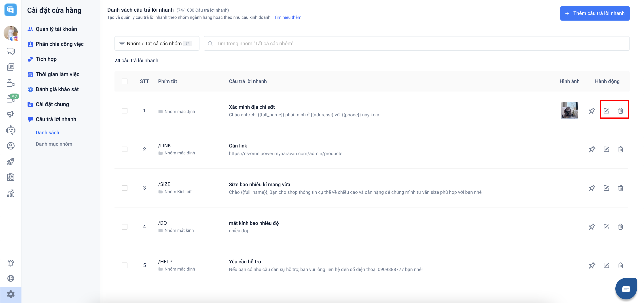Open the chatbot robot icon in sidebar
The width and height of the screenshot is (644, 303).
click(11, 130)
